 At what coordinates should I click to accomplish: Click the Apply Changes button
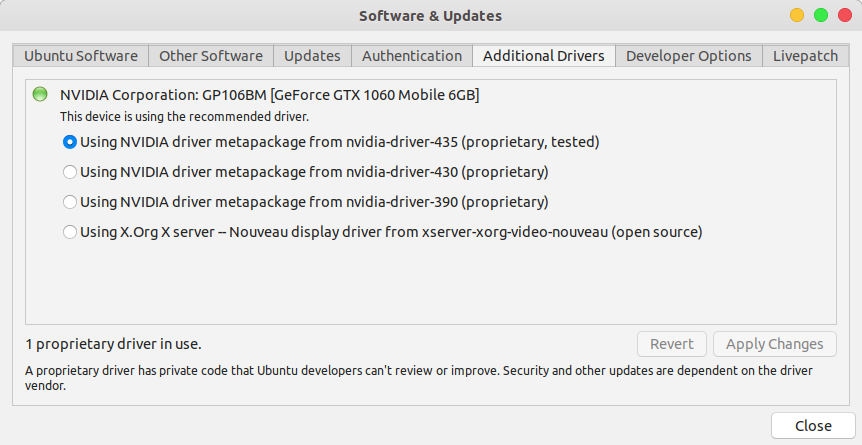tap(774, 344)
